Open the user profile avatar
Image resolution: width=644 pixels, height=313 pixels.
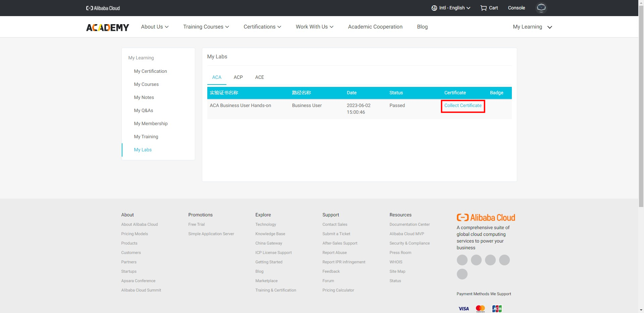[541, 8]
